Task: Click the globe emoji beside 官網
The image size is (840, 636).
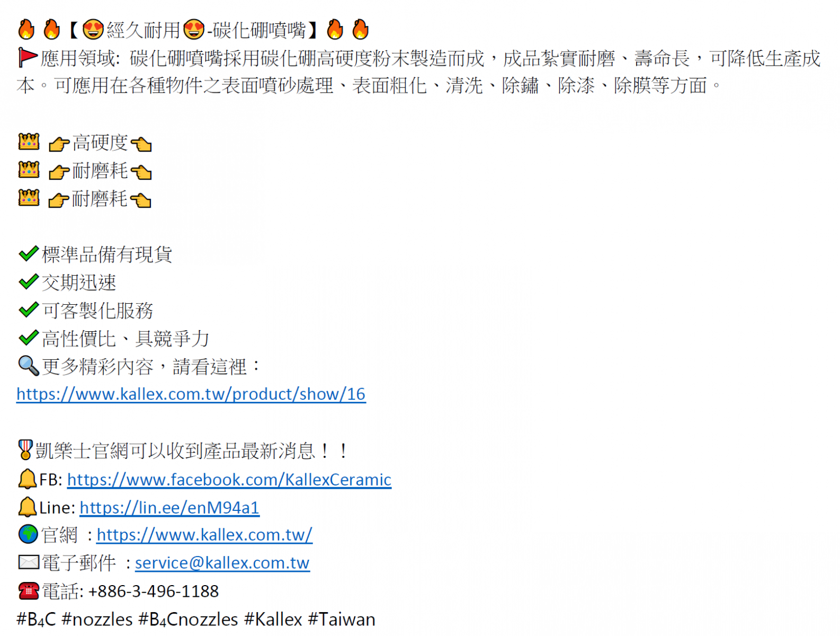Action: (x=28, y=534)
